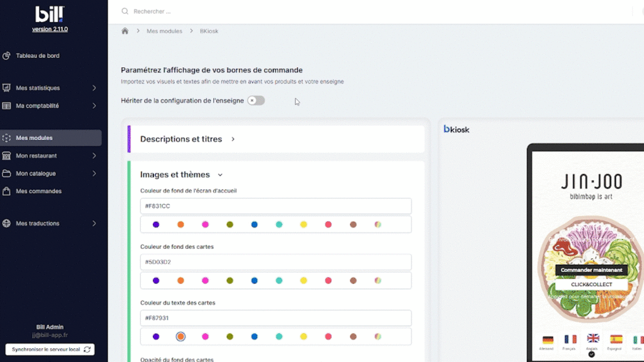Choose purple swatch for couleur de fond de l'écran d'accueil

coord(156,224)
